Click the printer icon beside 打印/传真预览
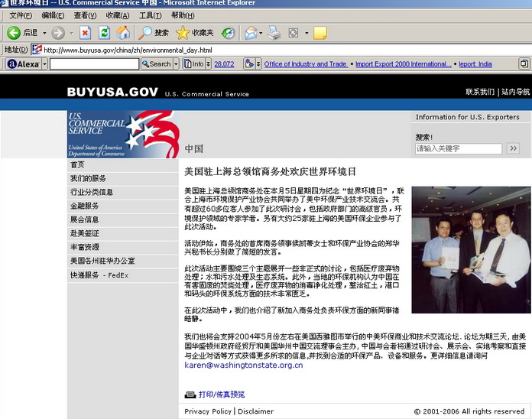532x419 pixels. coord(190,395)
